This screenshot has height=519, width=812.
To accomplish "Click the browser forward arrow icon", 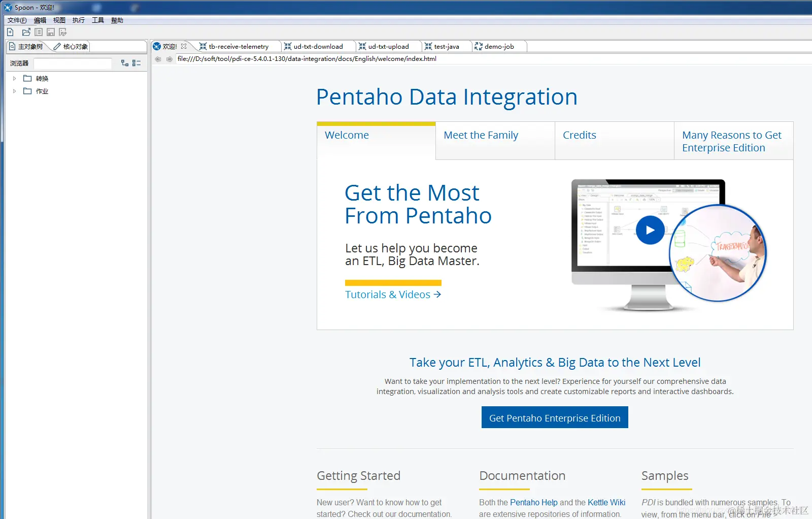I will [170, 59].
